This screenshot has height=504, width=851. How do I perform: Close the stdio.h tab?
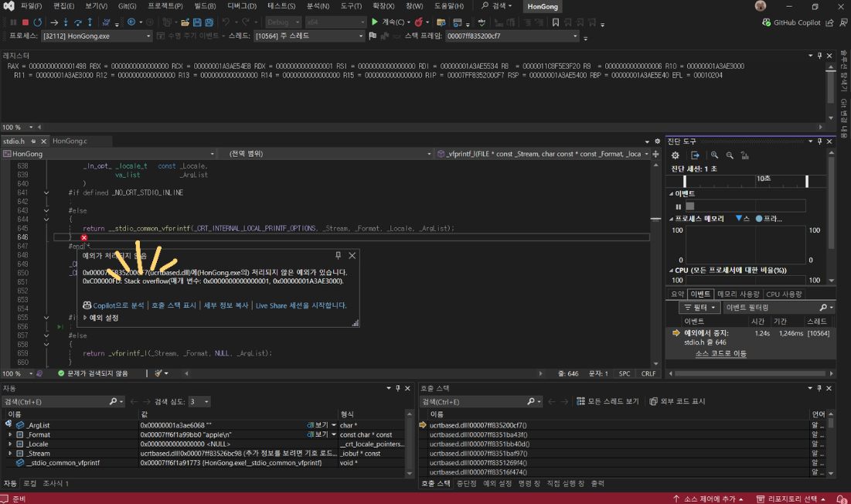coord(44,141)
